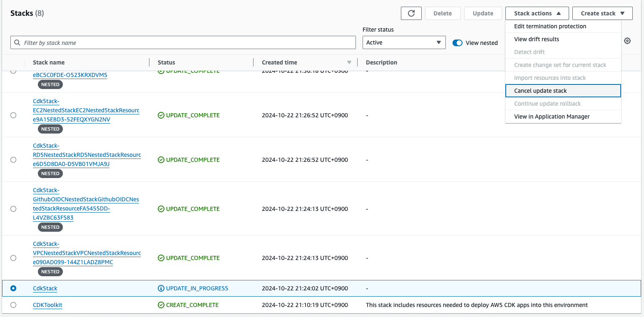Select the CDKToolkit radio button

coord(13,305)
